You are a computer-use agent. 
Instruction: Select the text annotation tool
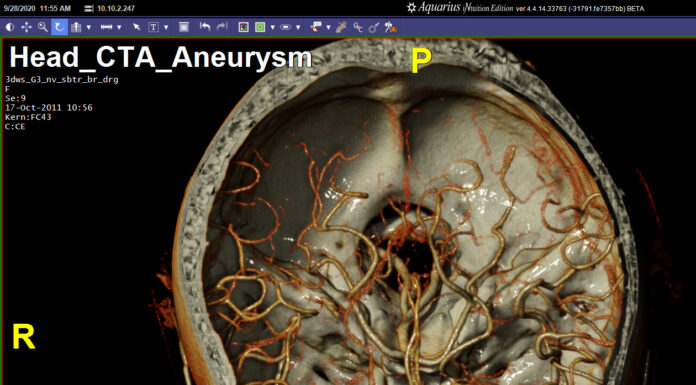coord(154,27)
